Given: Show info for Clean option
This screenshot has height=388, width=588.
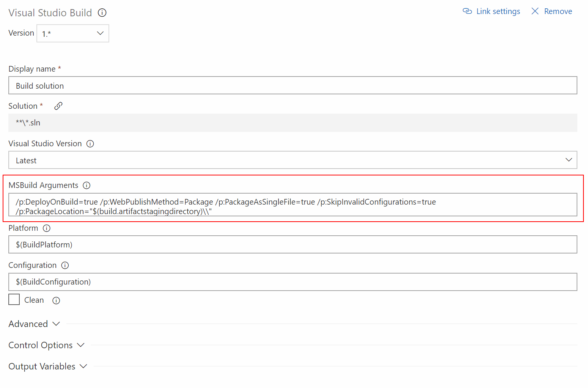Looking at the screenshot, I should click(x=56, y=300).
